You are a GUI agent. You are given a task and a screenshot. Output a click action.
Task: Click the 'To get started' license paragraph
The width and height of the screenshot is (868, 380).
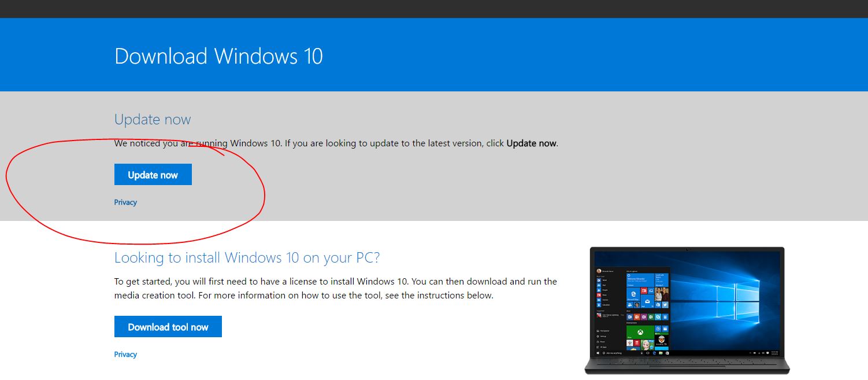(x=336, y=289)
